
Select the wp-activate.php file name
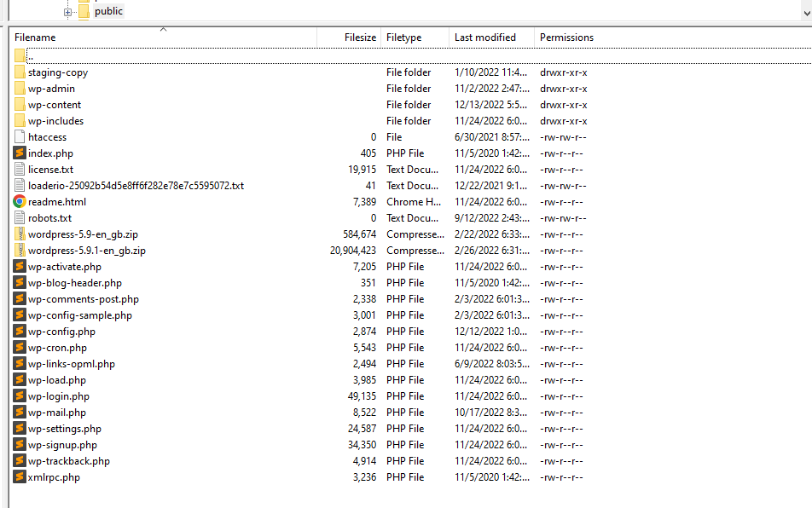65,267
